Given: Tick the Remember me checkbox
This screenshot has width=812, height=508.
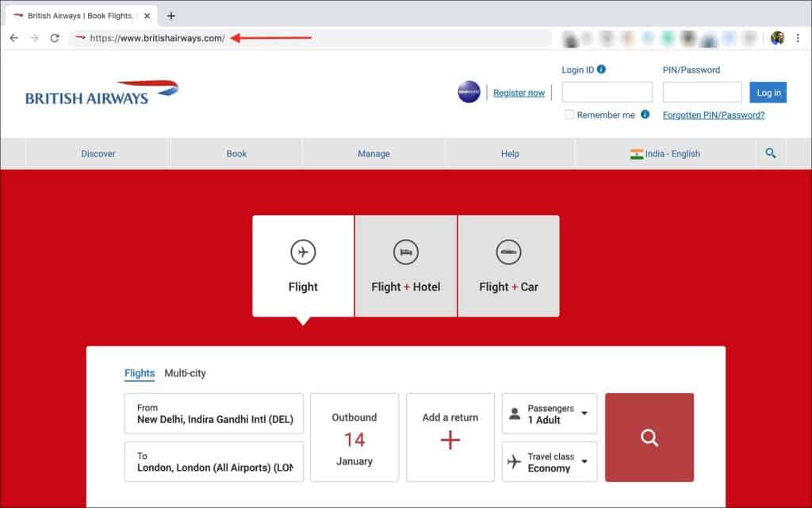Looking at the screenshot, I should 569,114.
